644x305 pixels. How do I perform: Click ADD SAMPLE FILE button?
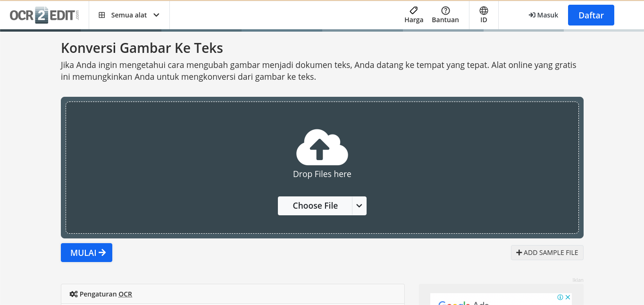(x=547, y=253)
